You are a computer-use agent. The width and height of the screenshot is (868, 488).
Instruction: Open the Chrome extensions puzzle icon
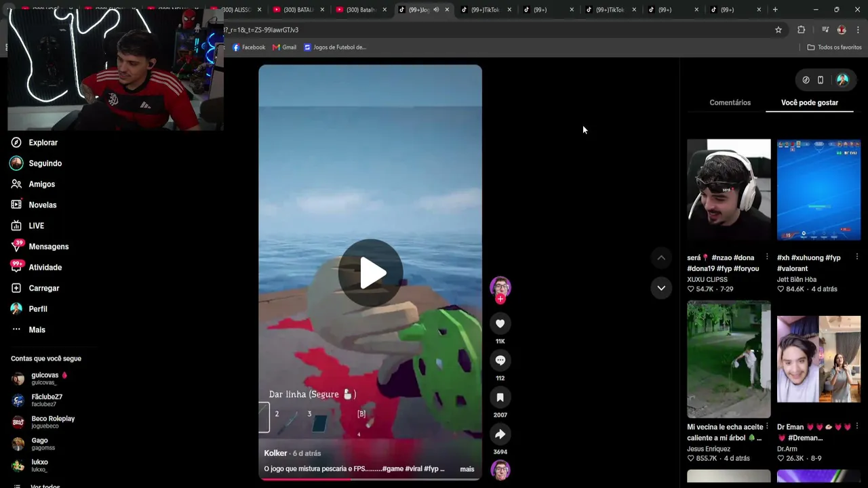pyautogui.click(x=802, y=30)
